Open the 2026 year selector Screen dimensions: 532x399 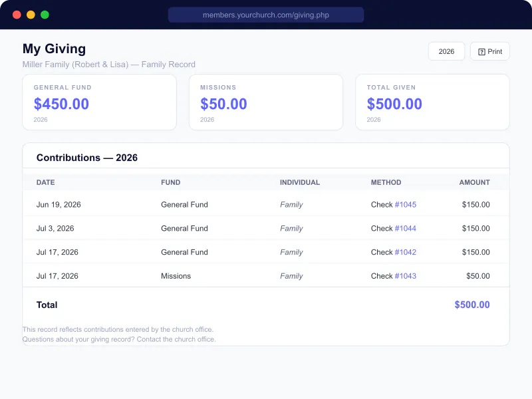[x=446, y=51]
